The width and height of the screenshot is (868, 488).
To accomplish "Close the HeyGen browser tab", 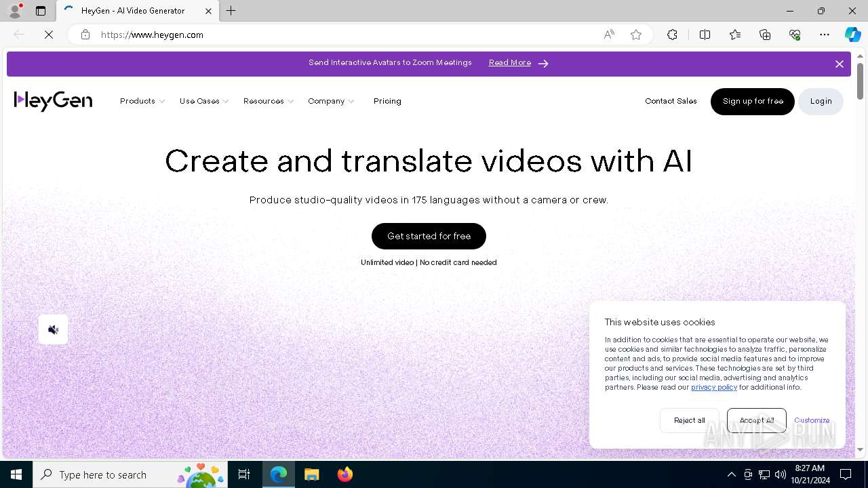I will [208, 11].
